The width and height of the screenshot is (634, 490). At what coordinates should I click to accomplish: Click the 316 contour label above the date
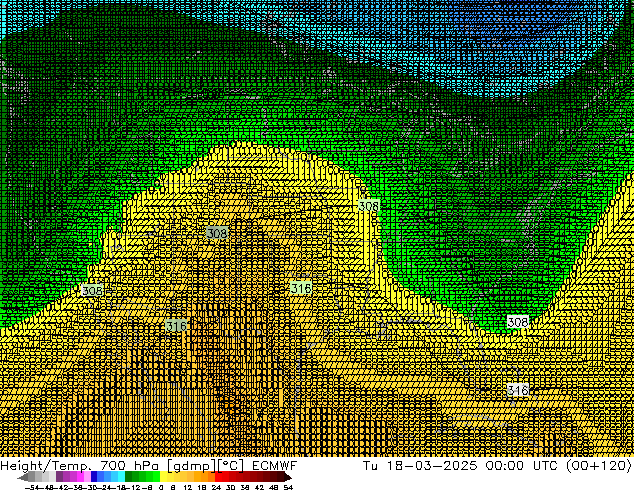pyautogui.click(x=518, y=390)
